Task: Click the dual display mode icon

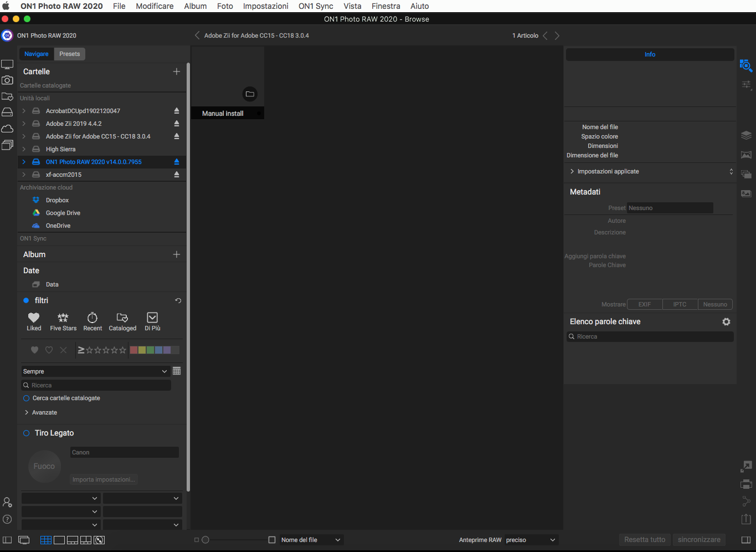Action: 24,540
